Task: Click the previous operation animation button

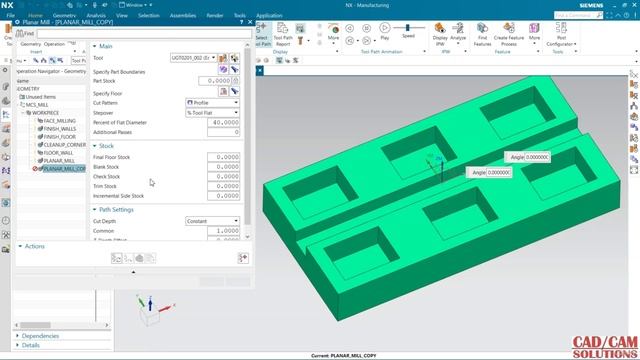Action: [x=349, y=40]
